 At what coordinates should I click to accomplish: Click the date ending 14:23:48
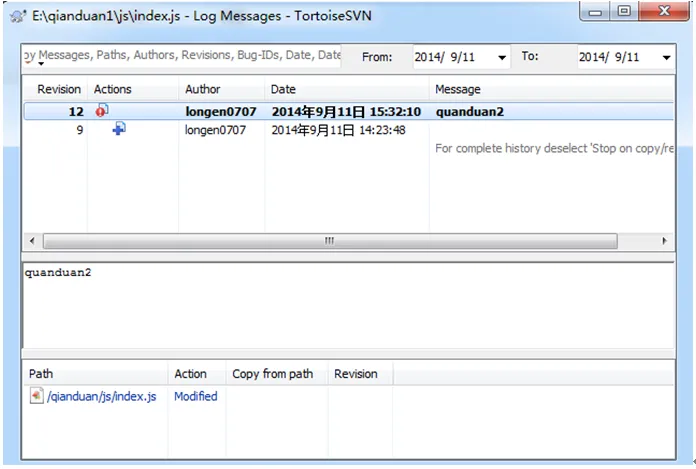[x=338, y=130]
